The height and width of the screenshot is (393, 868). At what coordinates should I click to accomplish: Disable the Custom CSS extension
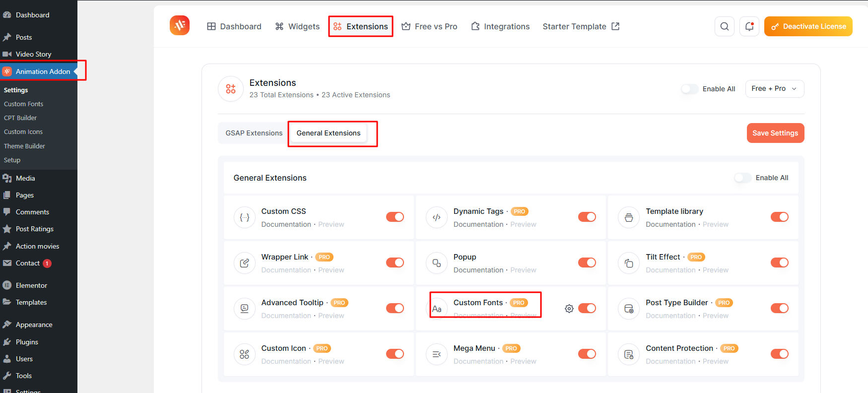[x=395, y=217]
